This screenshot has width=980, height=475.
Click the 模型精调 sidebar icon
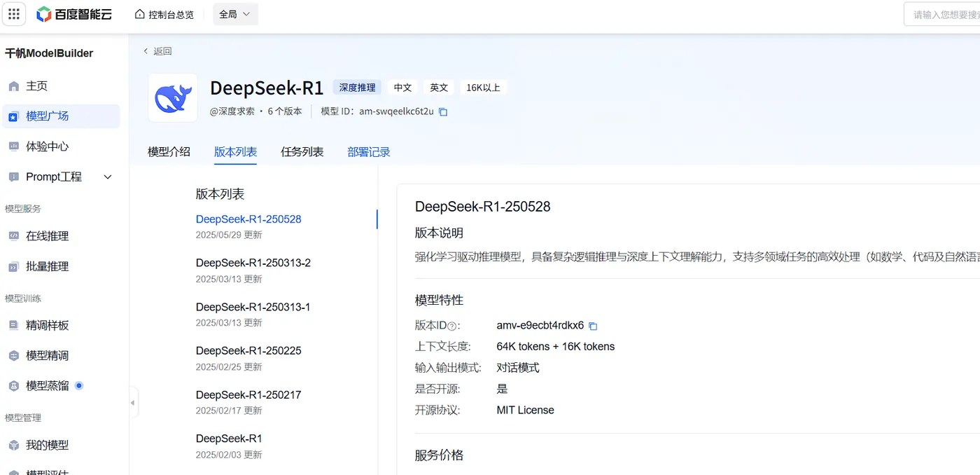[13, 356]
